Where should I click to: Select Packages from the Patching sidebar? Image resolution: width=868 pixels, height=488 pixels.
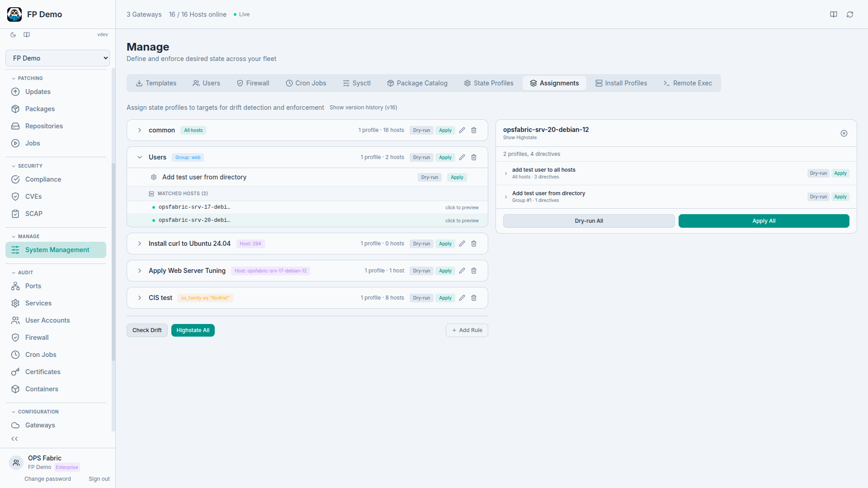[39, 109]
